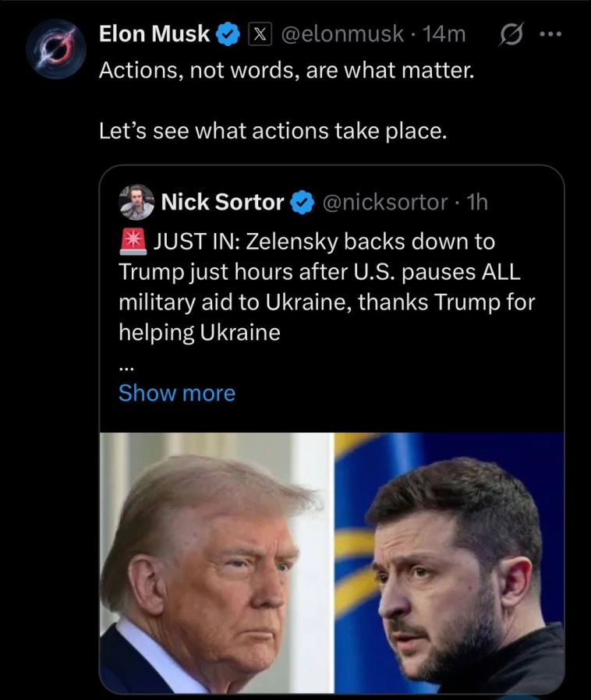Click the red siren emoji

click(x=134, y=242)
